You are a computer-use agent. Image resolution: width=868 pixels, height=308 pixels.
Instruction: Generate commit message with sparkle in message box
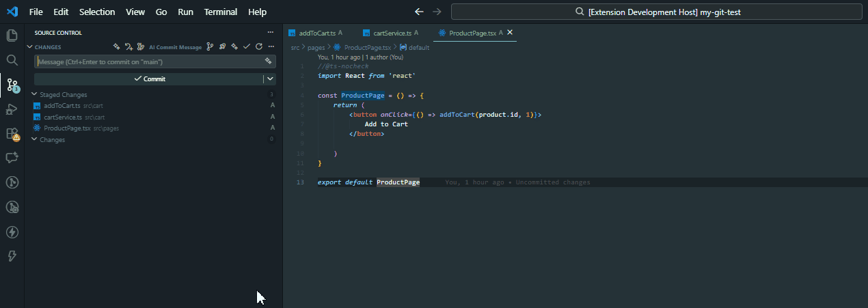click(269, 61)
